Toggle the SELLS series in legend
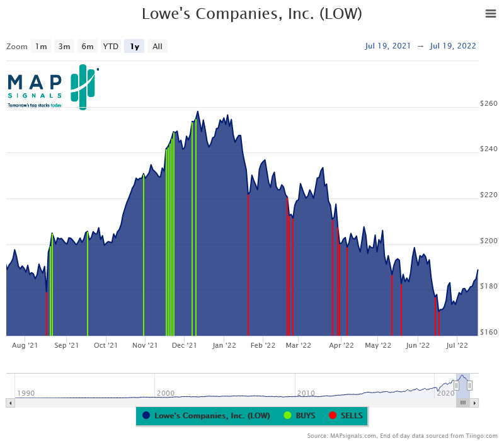Screen dimensions: 504x441 click(x=346, y=416)
